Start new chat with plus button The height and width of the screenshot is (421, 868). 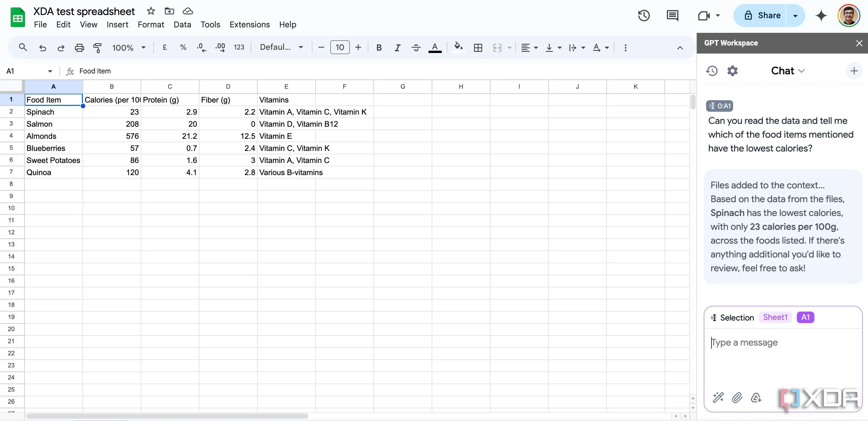[x=854, y=71]
